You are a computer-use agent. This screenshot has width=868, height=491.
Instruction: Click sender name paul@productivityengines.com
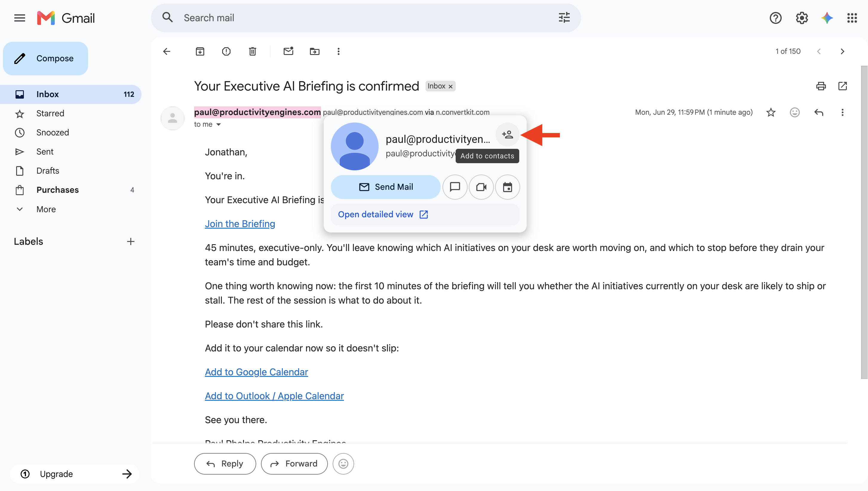(x=257, y=112)
